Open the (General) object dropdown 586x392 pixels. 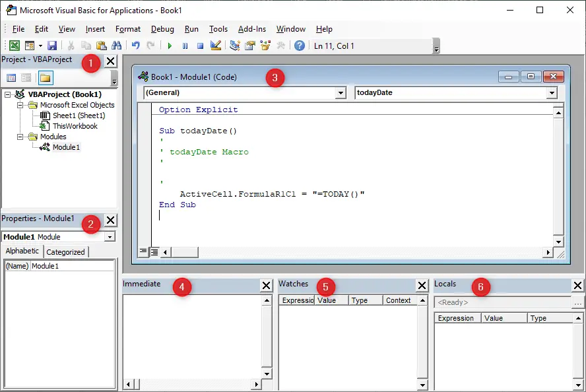click(x=341, y=92)
